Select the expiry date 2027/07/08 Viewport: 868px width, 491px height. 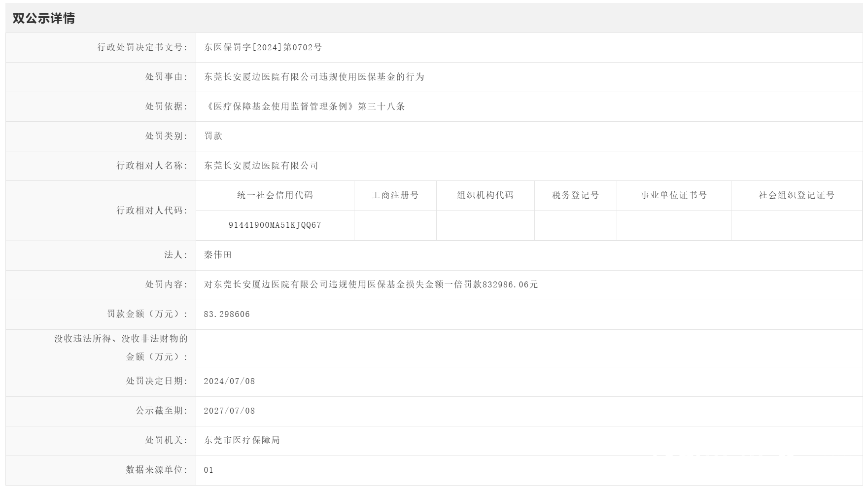coord(229,411)
